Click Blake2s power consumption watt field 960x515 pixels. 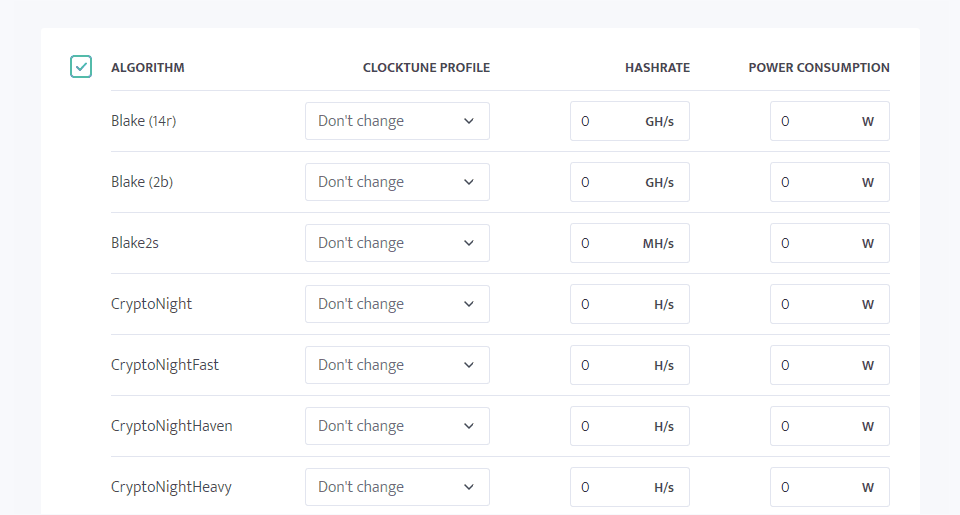[x=815, y=243]
